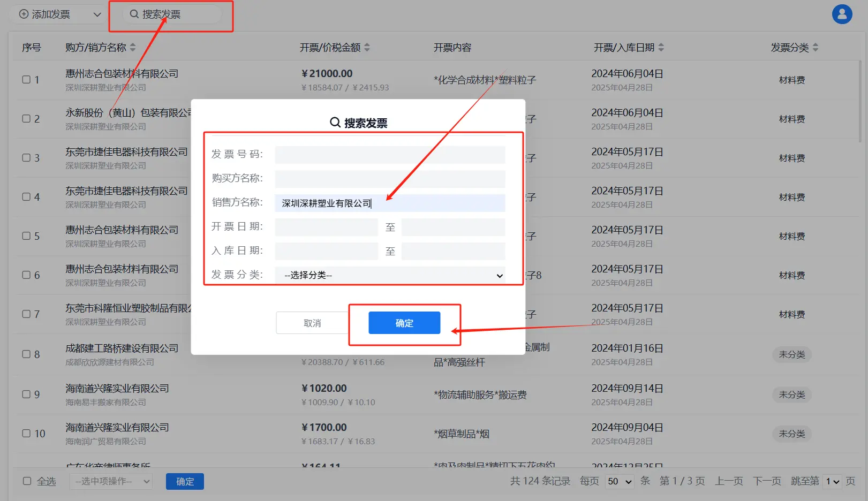
Task: Expand the 添加发票 dropdown arrow
Action: pyautogui.click(x=97, y=14)
